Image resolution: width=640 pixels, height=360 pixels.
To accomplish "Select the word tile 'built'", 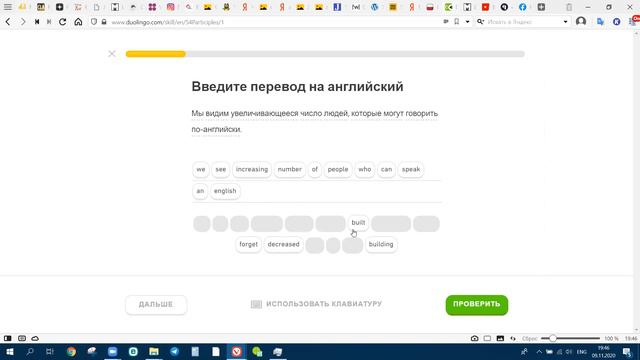I will pos(358,223).
